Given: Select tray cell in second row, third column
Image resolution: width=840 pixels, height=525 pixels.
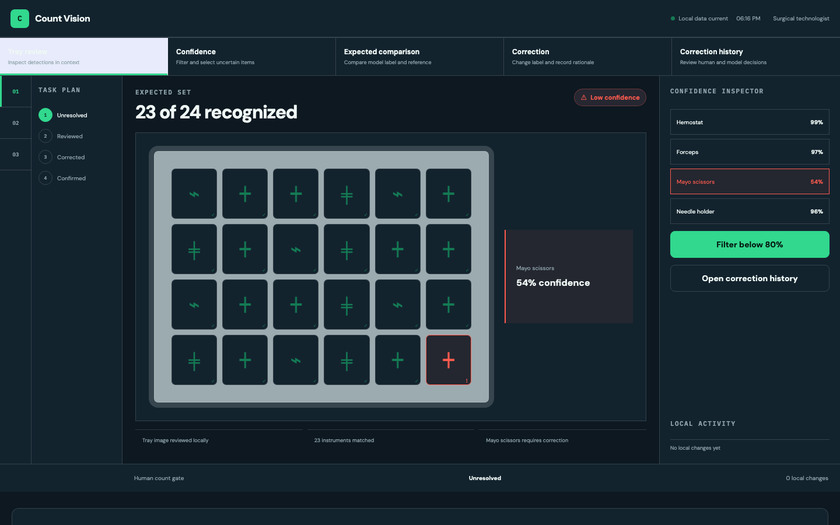Looking at the screenshot, I should point(296,249).
